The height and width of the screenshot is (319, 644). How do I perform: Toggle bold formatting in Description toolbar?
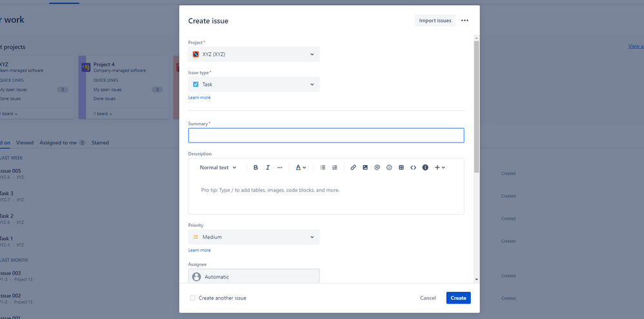tap(256, 168)
